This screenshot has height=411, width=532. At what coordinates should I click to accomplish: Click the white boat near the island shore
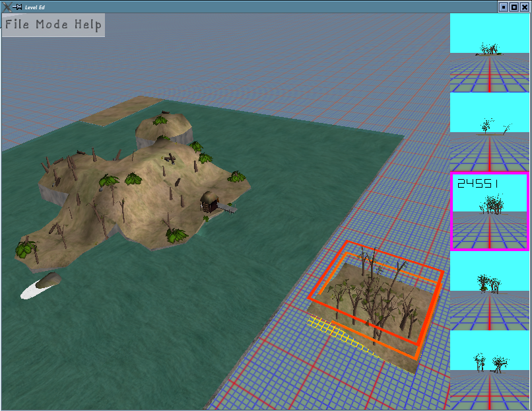click(x=41, y=287)
